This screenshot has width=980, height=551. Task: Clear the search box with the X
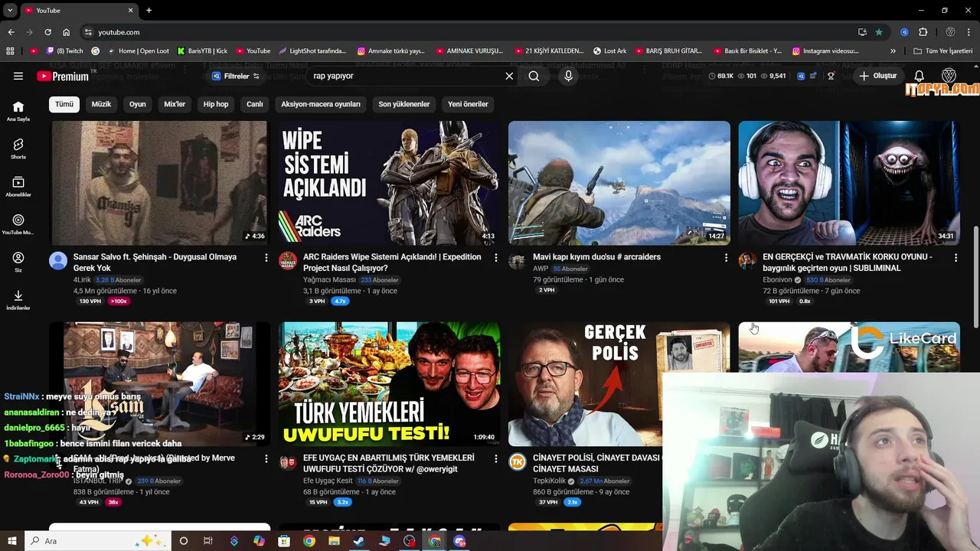(509, 76)
